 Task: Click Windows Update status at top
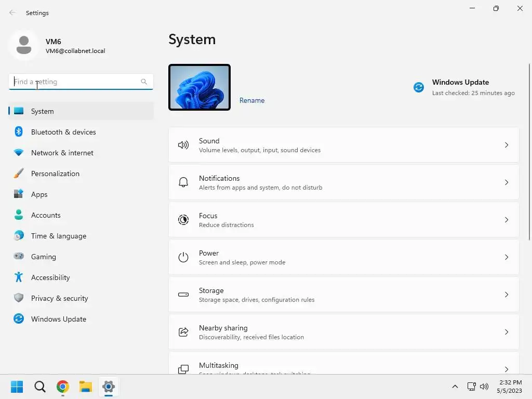[464, 87]
